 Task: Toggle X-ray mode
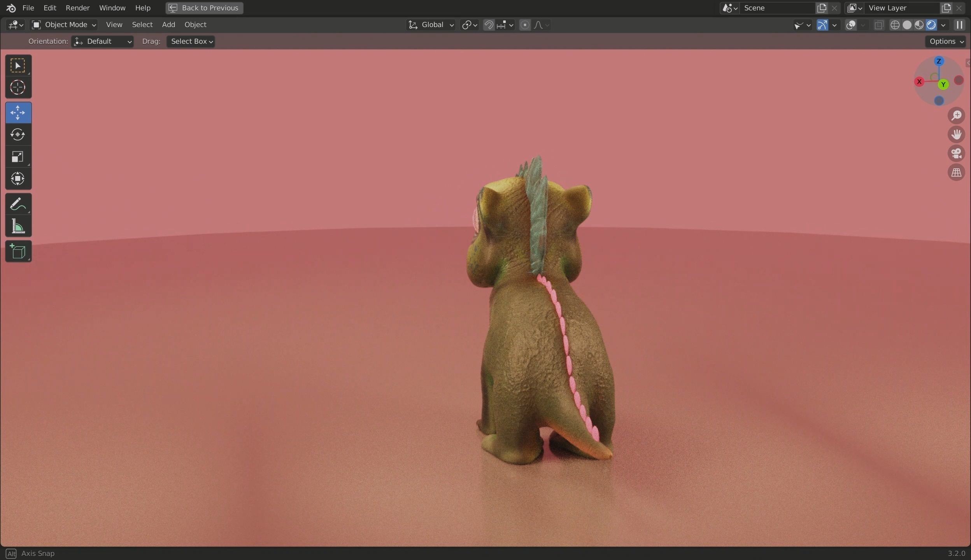coord(878,25)
